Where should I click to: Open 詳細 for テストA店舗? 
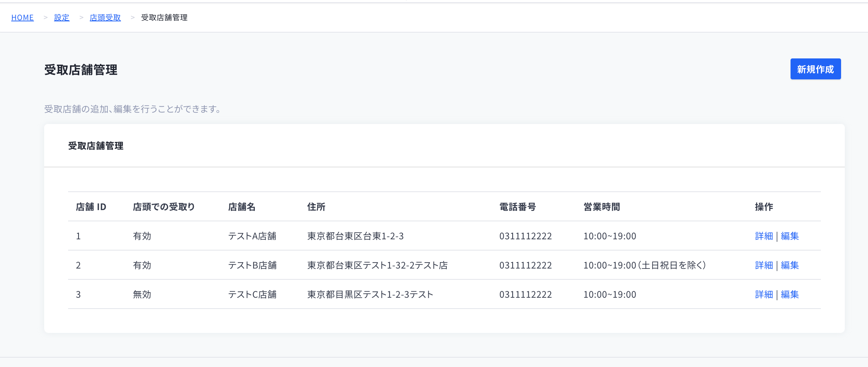[764, 236]
